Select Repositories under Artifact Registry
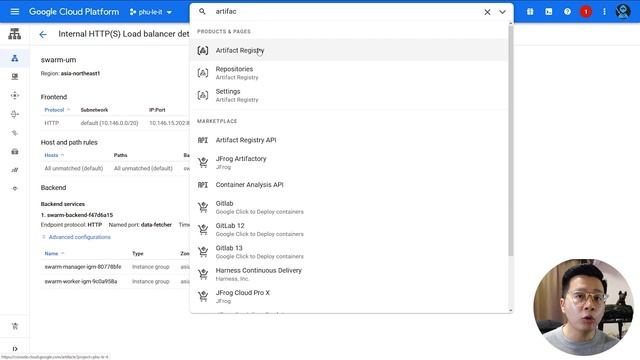The image size is (640, 360). point(349,73)
